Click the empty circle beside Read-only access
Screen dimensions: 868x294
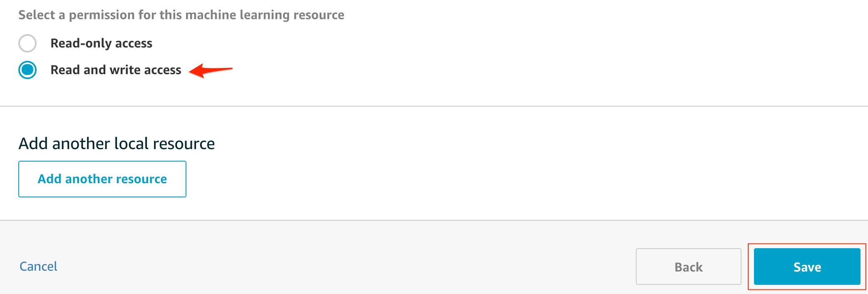[27, 43]
